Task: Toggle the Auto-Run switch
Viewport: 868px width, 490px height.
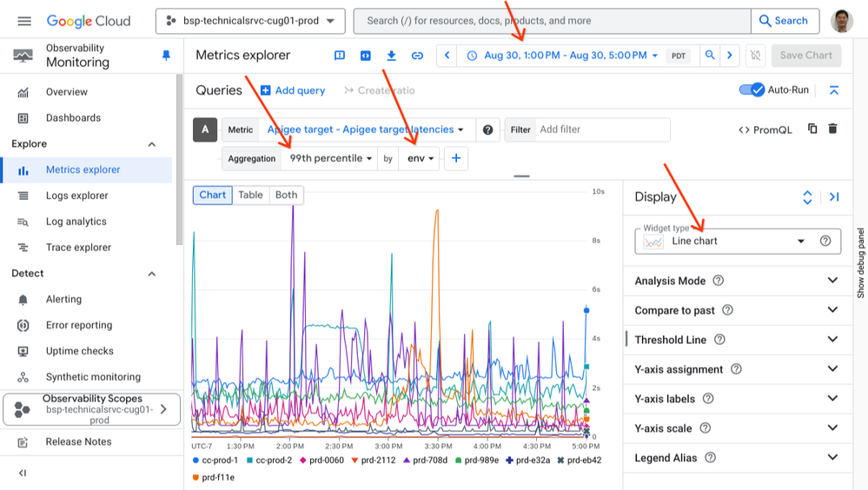Action: tap(752, 89)
